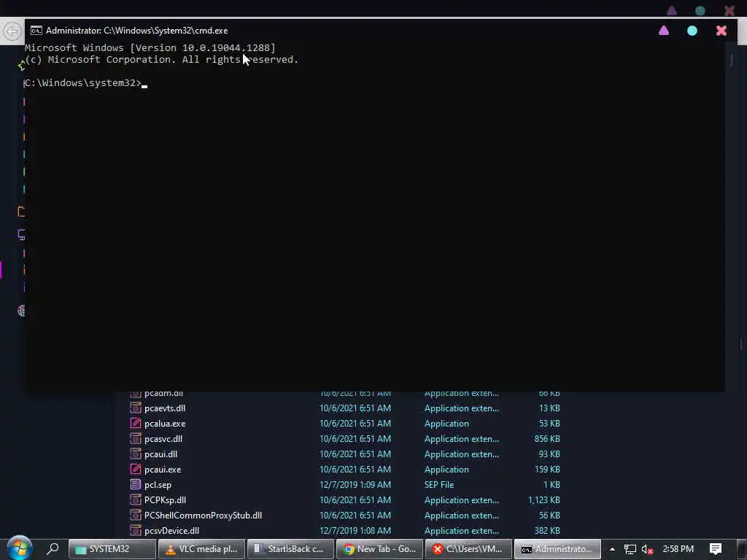Click the pcsvDevice.dll file icon

point(136,531)
